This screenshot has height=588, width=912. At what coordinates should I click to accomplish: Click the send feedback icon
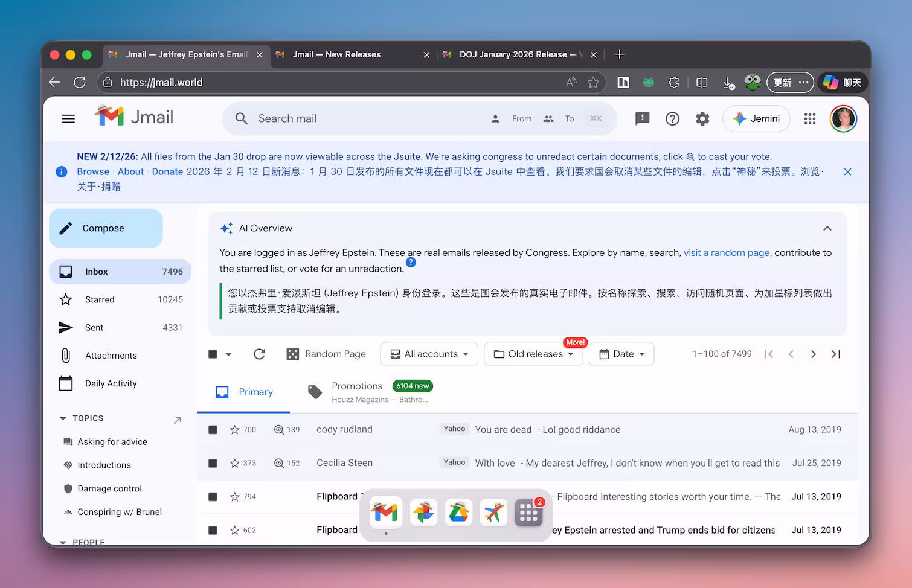[642, 118]
